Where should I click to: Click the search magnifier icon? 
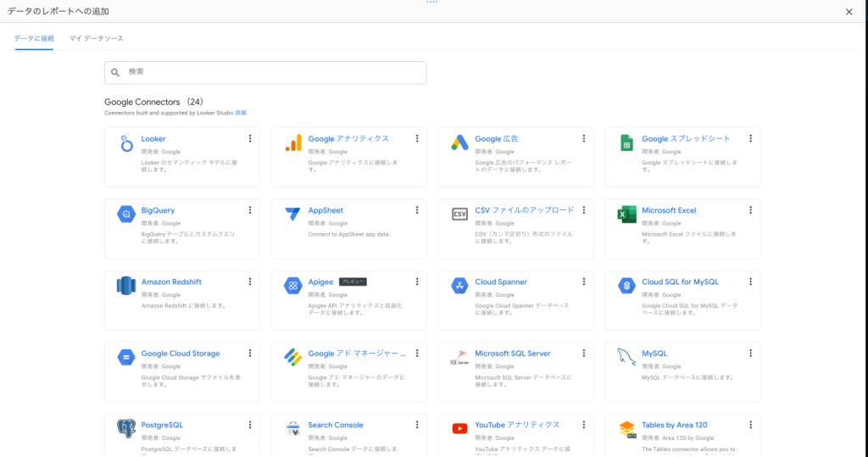point(115,72)
